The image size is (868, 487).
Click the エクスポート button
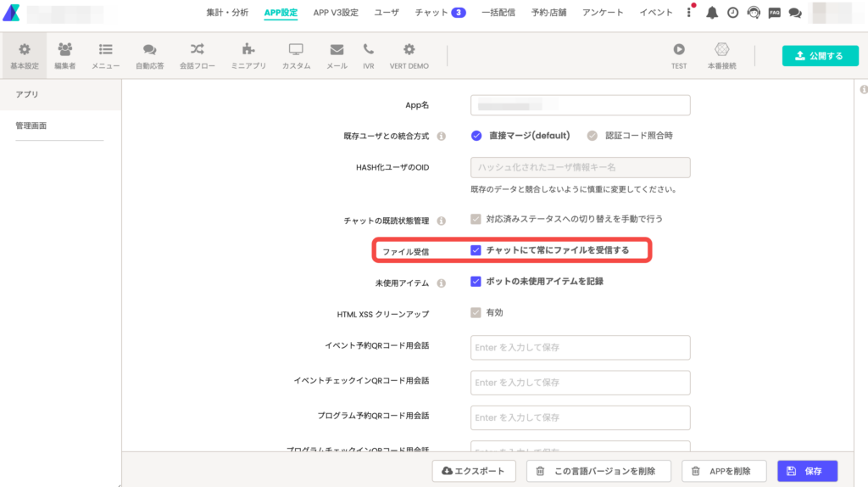click(x=474, y=471)
